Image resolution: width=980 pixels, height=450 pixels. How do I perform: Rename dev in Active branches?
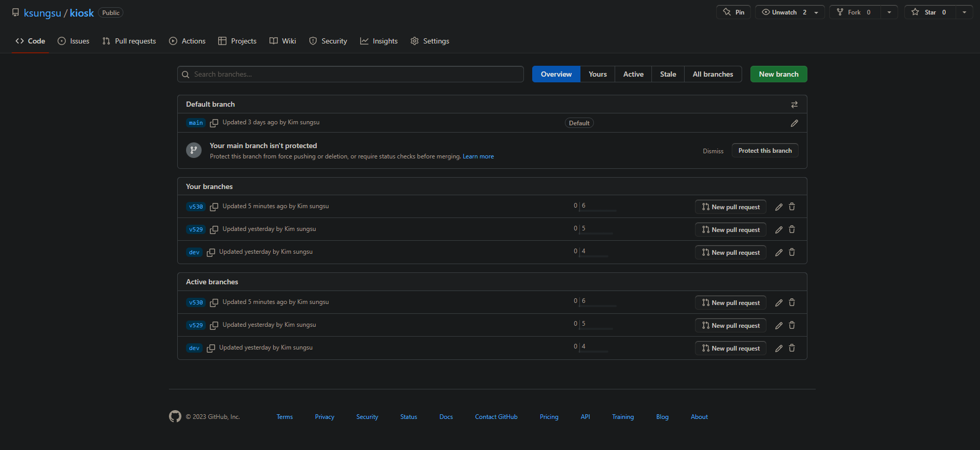click(778, 349)
